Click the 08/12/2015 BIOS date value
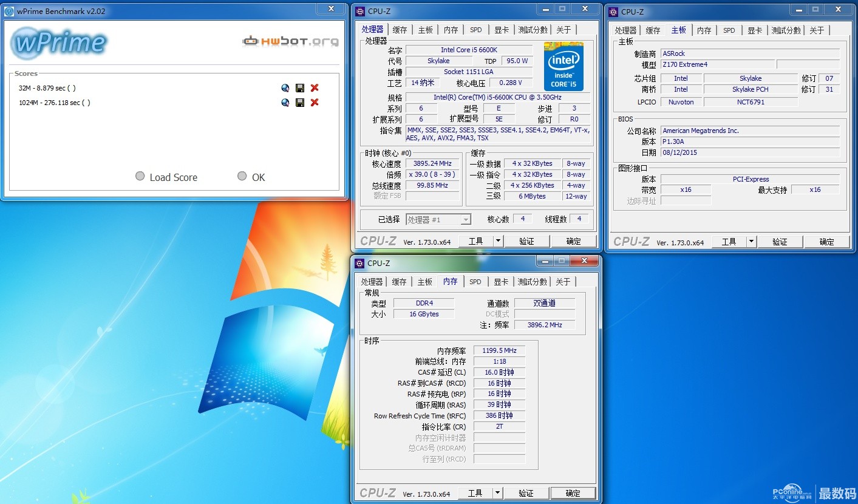The image size is (858, 504). click(x=750, y=152)
